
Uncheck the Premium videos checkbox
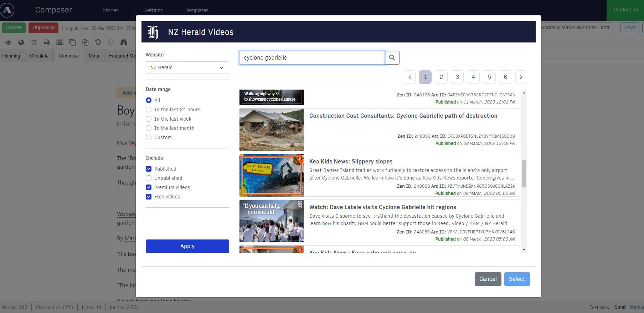149,187
